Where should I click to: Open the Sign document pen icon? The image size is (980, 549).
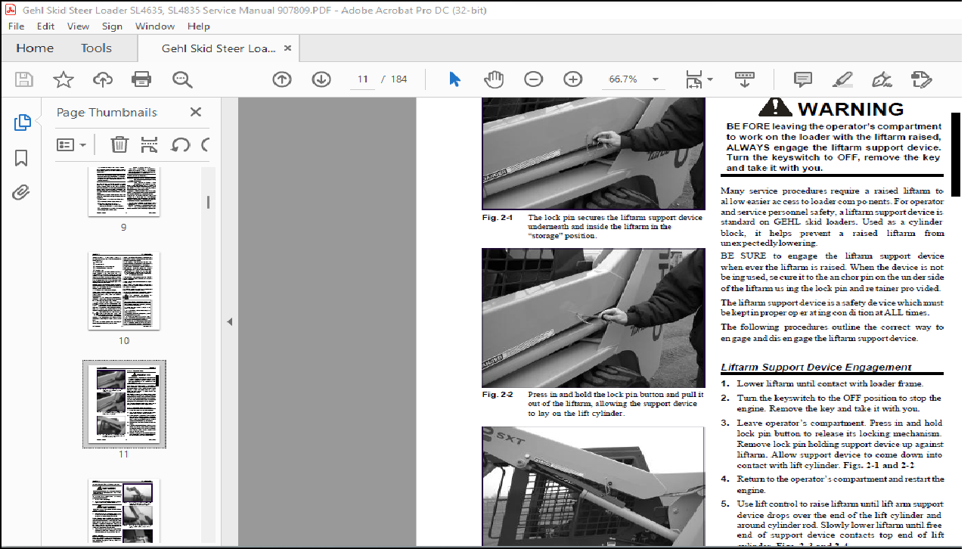click(x=882, y=79)
